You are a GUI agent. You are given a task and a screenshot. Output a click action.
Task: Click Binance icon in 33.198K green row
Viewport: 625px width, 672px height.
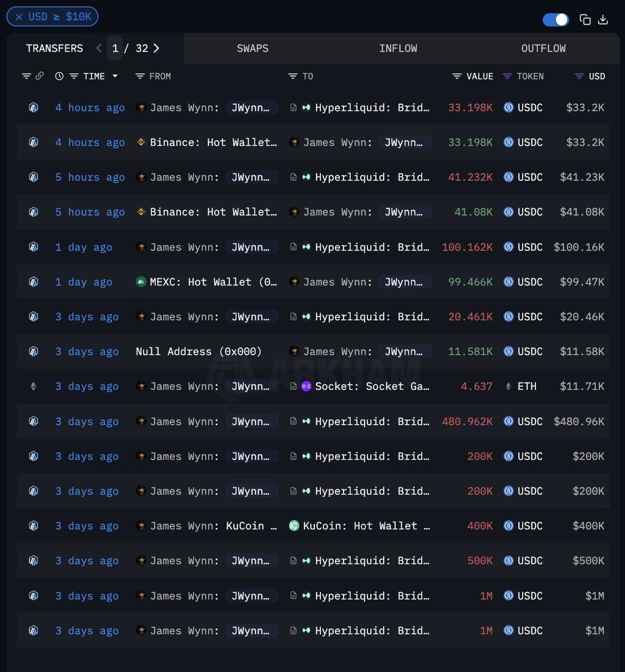(x=141, y=142)
